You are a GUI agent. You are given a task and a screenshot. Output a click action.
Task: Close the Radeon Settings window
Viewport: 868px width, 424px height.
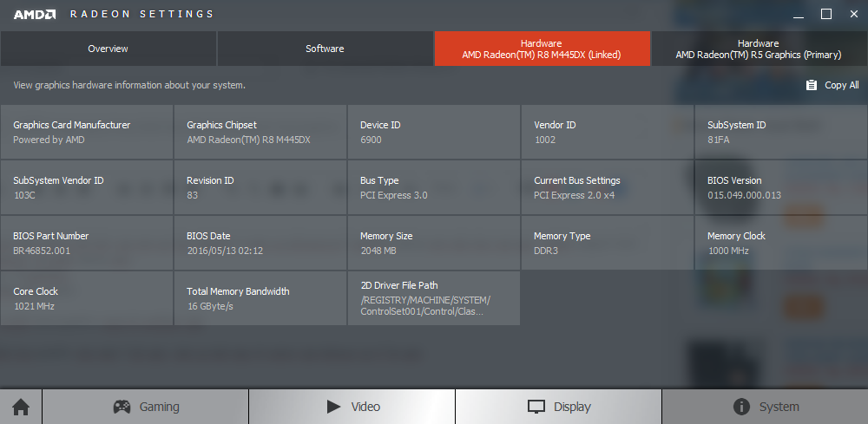pyautogui.click(x=853, y=14)
